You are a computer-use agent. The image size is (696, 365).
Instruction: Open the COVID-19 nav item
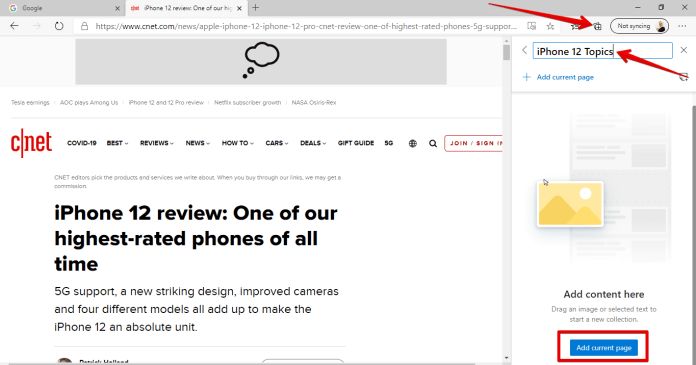(82, 143)
